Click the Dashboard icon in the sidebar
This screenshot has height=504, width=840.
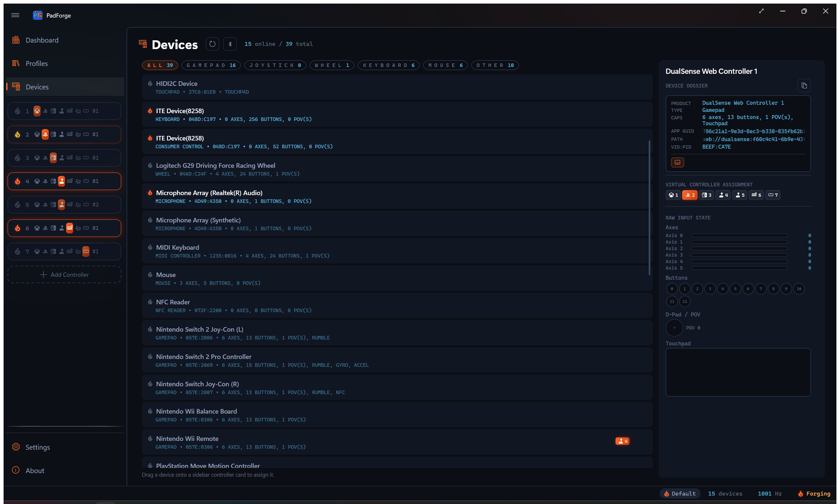pyautogui.click(x=16, y=40)
